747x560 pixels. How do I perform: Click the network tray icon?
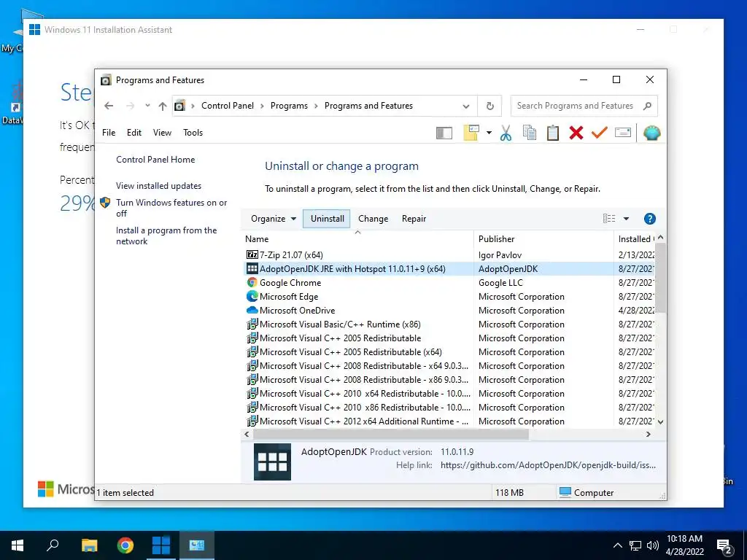point(635,545)
